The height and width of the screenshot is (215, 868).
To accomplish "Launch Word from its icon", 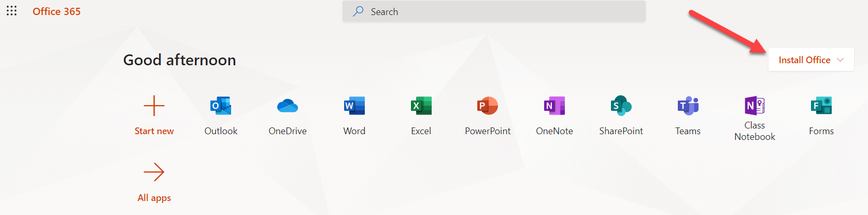I will pyautogui.click(x=354, y=106).
